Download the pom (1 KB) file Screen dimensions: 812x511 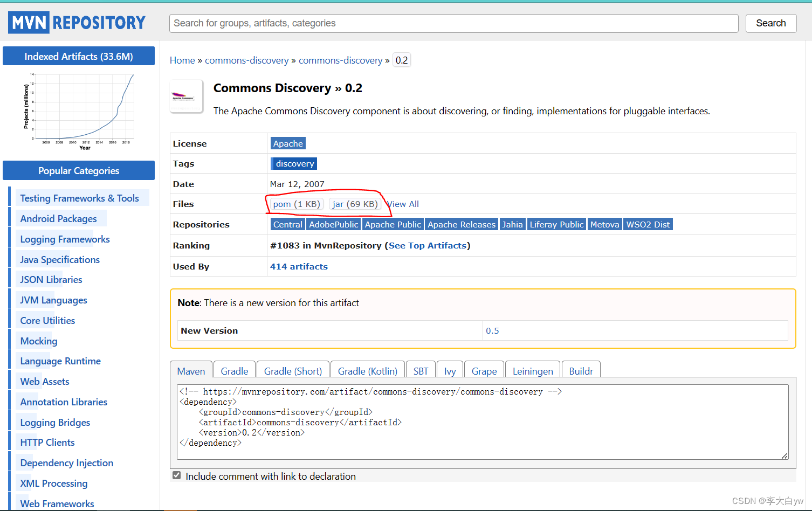point(297,204)
